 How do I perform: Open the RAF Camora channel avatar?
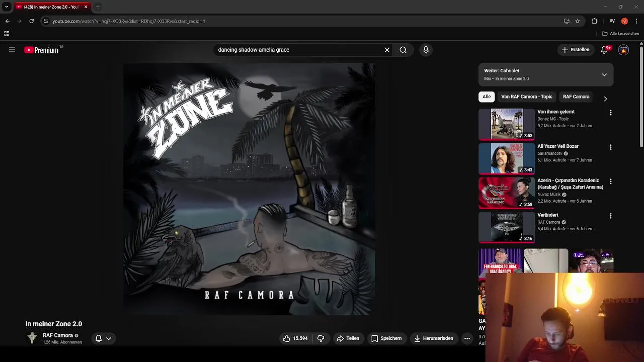32,338
